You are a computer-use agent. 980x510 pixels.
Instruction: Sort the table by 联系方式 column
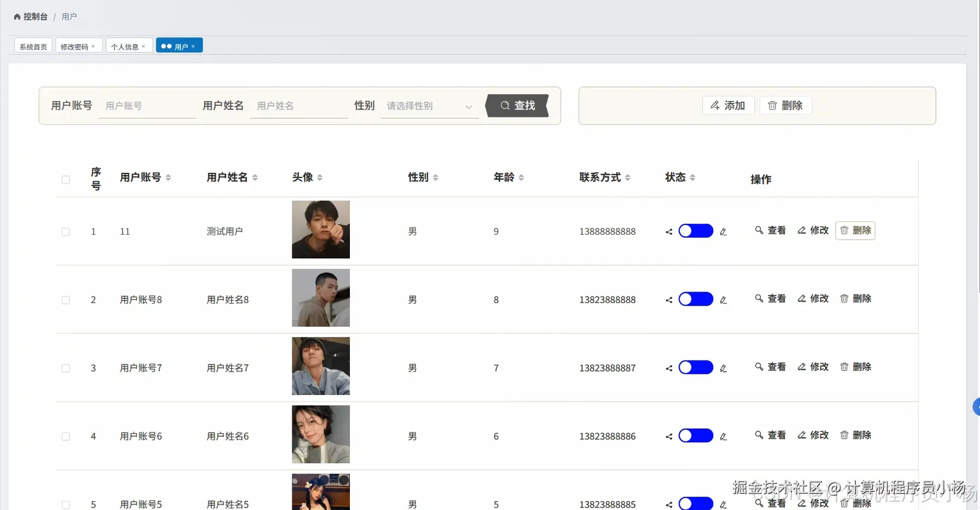click(x=628, y=178)
